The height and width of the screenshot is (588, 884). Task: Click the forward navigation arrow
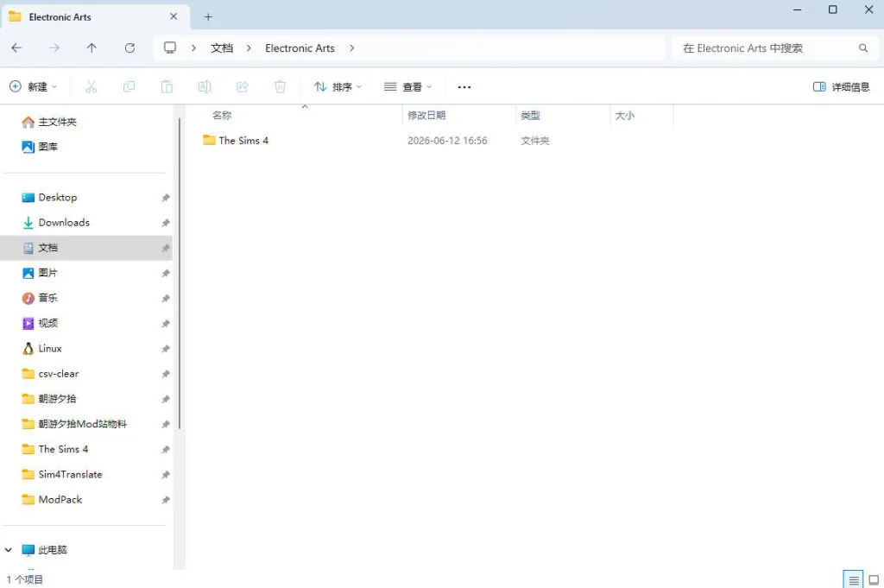(54, 47)
